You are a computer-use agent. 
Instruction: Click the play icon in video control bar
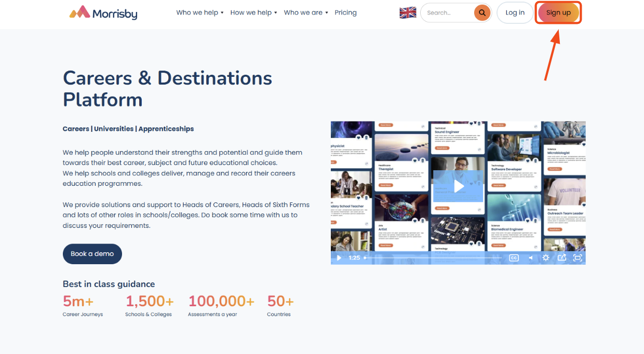[x=339, y=257]
